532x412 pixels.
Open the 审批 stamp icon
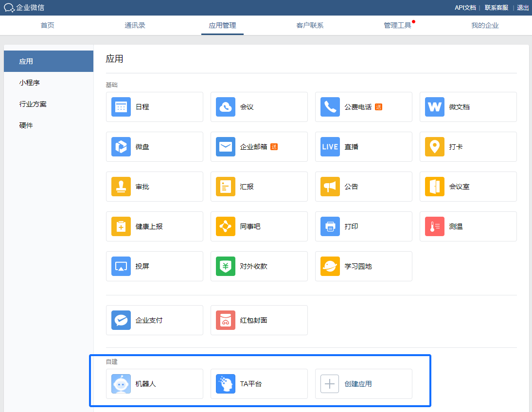121,187
